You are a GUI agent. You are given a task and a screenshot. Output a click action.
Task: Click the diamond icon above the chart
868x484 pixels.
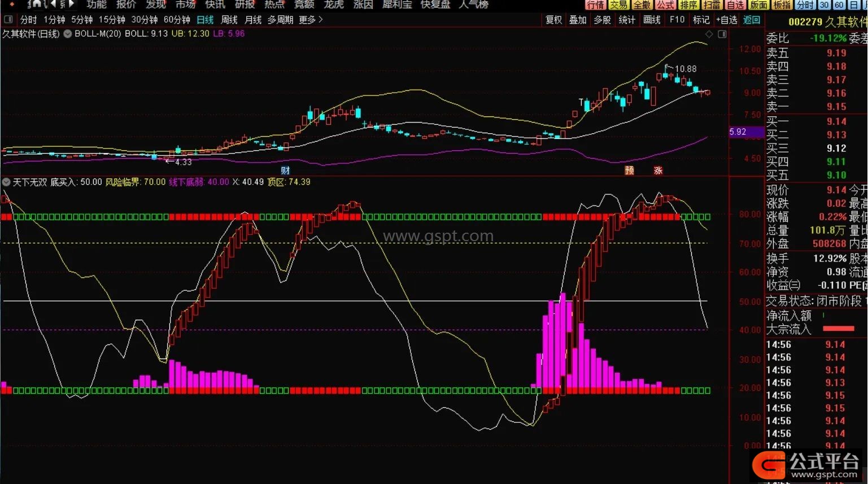(709, 34)
